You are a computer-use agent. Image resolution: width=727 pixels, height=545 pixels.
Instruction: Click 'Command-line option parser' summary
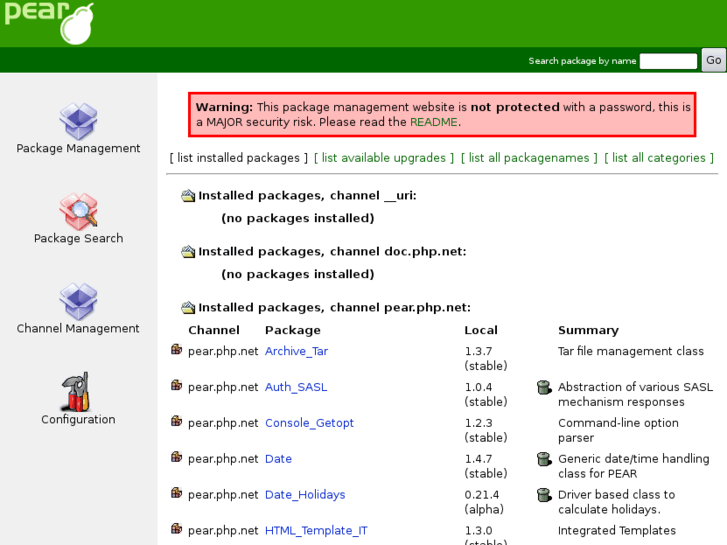[x=619, y=430]
